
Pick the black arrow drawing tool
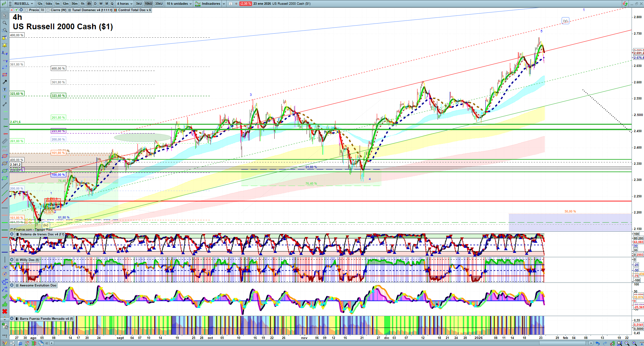pyautogui.click(x=4, y=82)
